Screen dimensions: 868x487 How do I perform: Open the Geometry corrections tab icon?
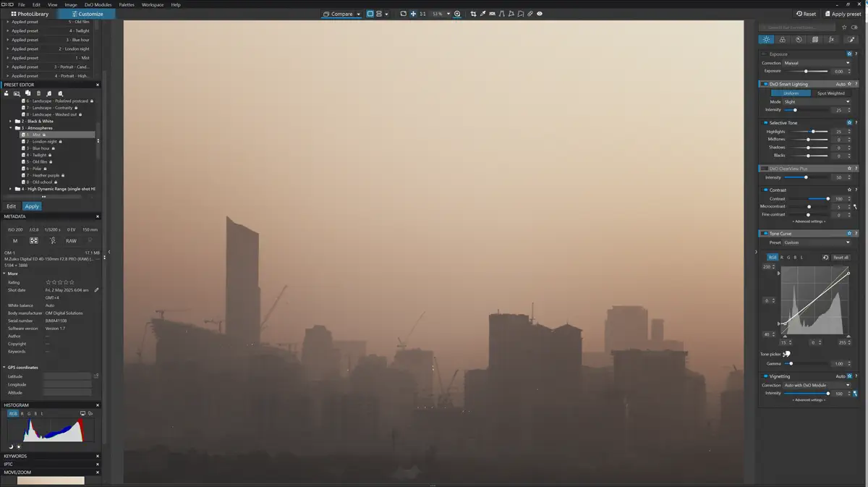click(x=815, y=39)
